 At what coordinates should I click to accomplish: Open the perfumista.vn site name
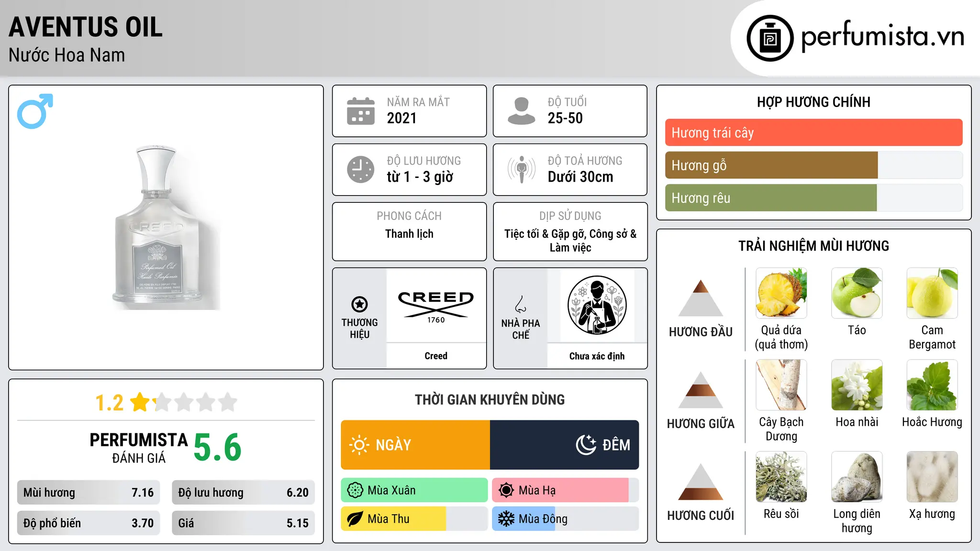click(x=882, y=36)
